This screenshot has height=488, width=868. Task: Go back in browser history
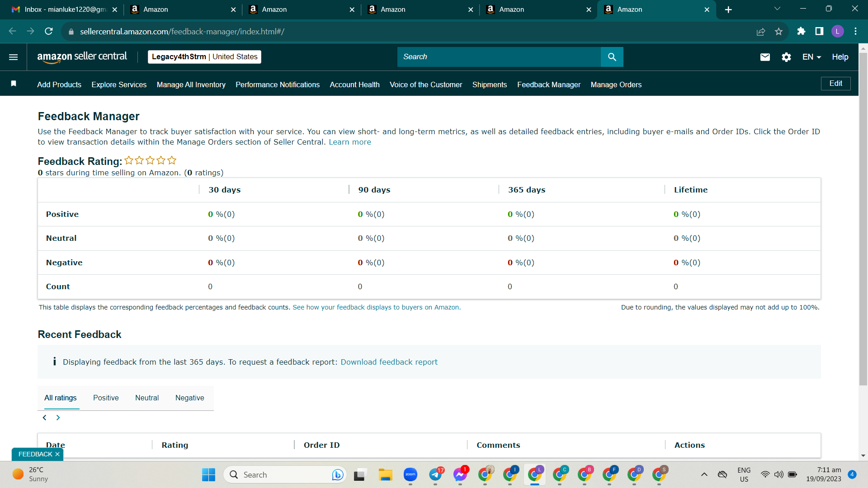click(x=12, y=31)
